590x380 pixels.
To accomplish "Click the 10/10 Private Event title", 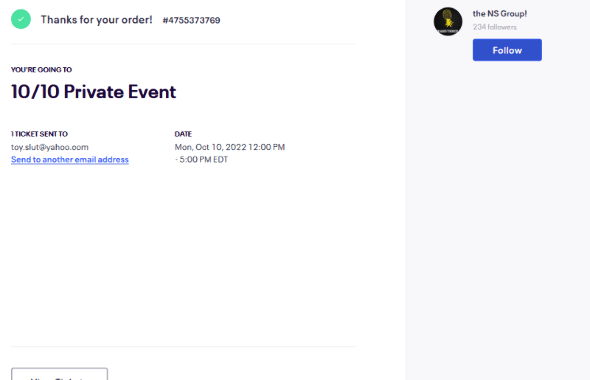I will (x=94, y=91).
